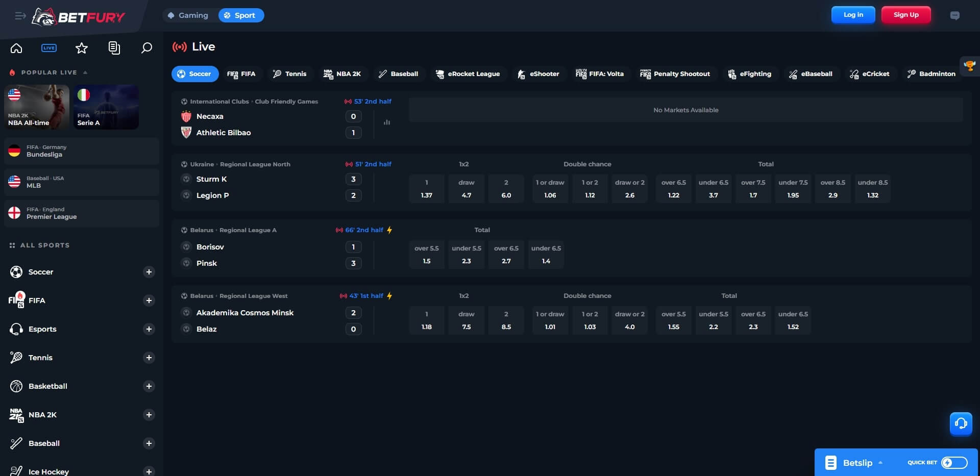Click the Log in button

(853, 15)
